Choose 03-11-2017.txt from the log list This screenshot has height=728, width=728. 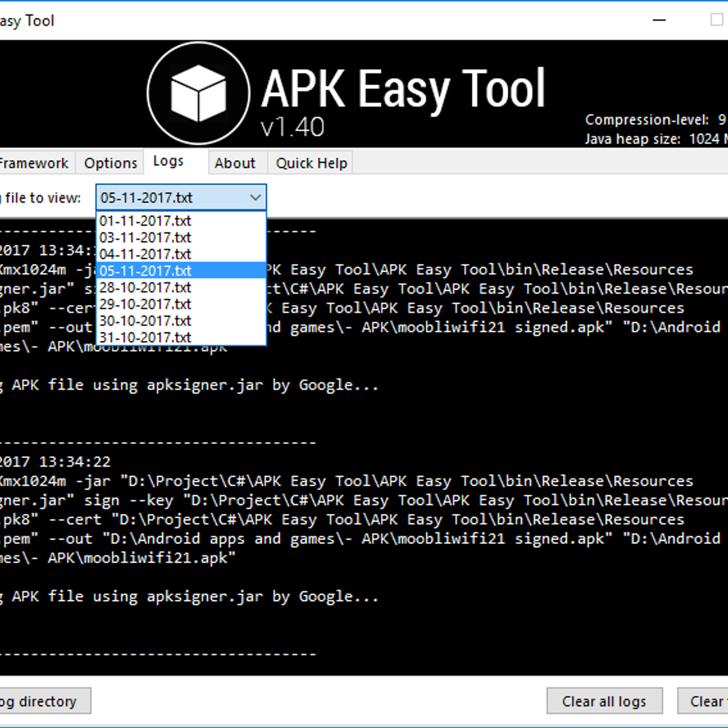coord(181,238)
